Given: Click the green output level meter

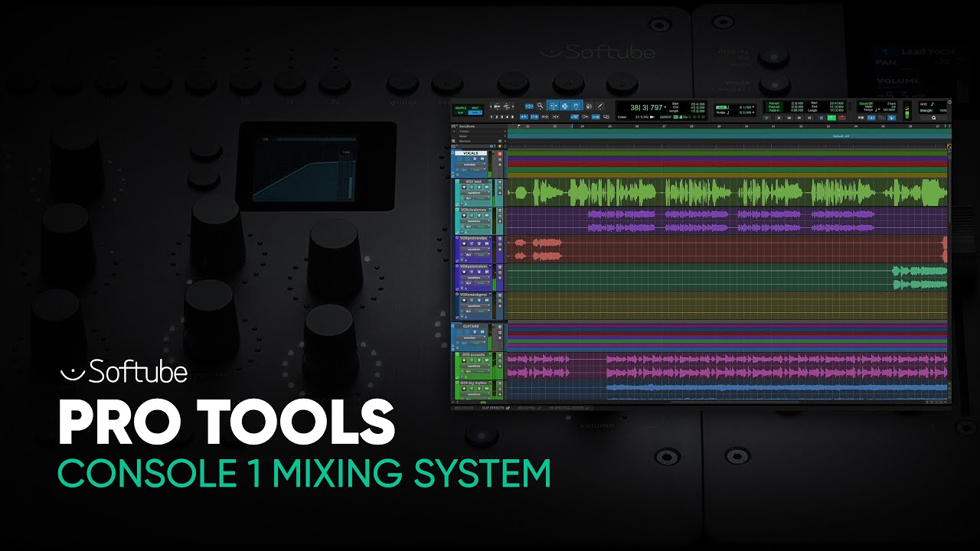Looking at the screenshot, I should click(909, 112).
